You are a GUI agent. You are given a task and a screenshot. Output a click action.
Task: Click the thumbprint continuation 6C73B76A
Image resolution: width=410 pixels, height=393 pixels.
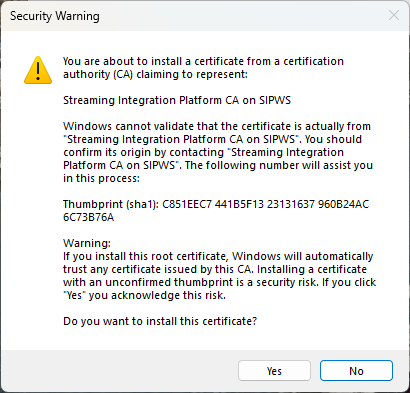pyautogui.click(x=89, y=217)
